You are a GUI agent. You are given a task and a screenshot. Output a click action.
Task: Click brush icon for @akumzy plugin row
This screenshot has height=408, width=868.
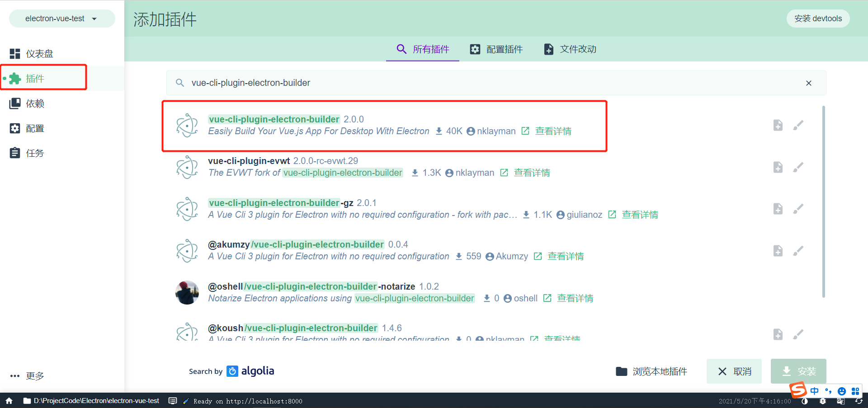click(x=798, y=251)
